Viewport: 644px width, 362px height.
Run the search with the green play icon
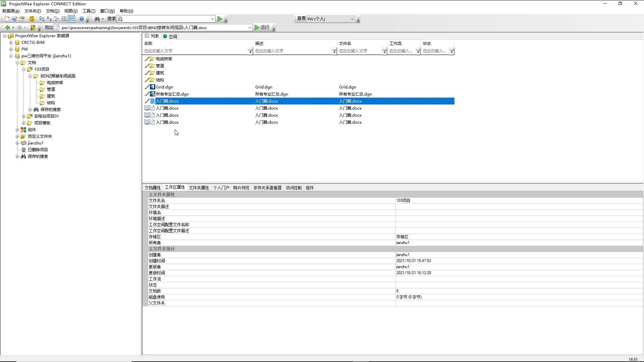pyautogui.click(x=220, y=19)
